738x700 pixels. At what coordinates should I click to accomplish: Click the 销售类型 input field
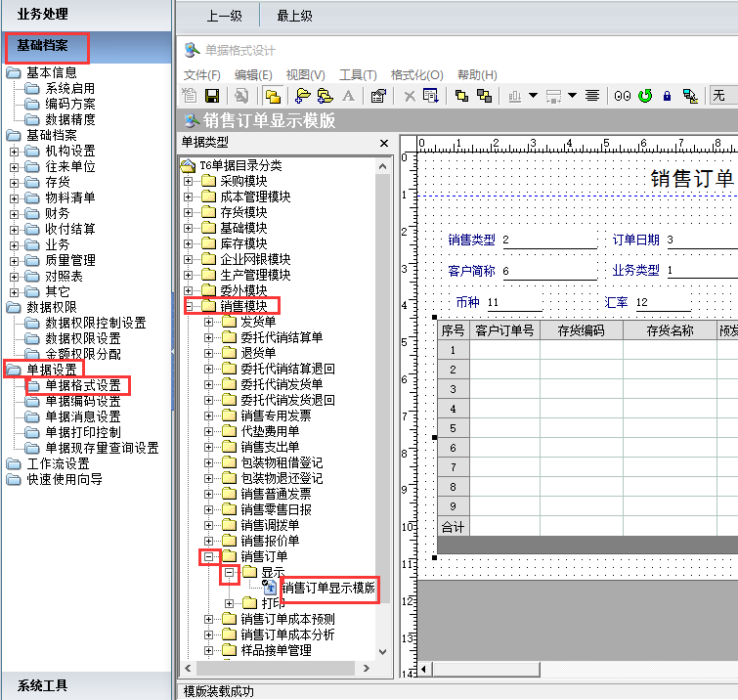(548, 241)
